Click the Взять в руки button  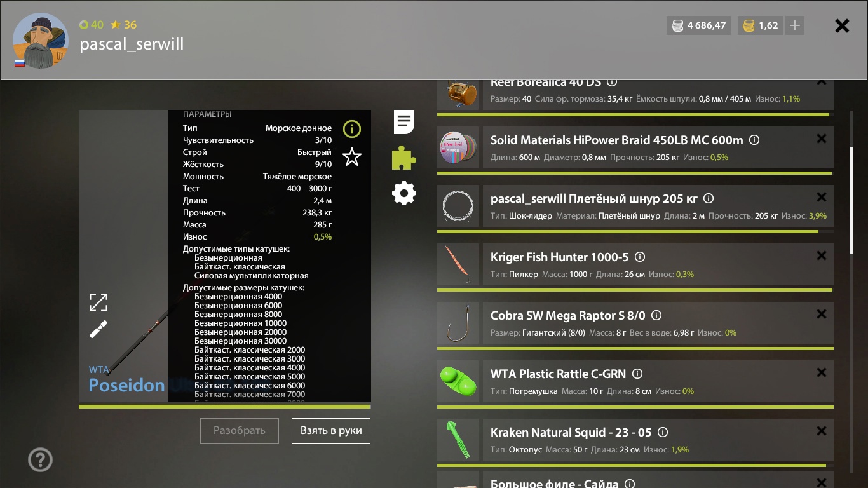[x=331, y=430]
